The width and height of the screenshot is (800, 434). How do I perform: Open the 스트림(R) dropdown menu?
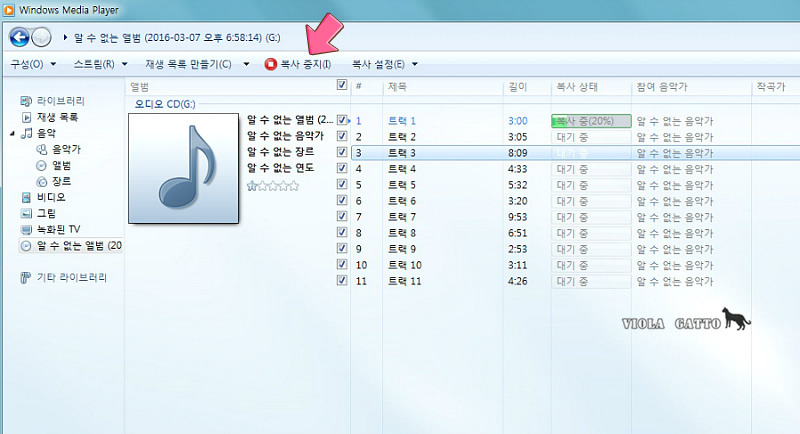pyautogui.click(x=101, y=64)
